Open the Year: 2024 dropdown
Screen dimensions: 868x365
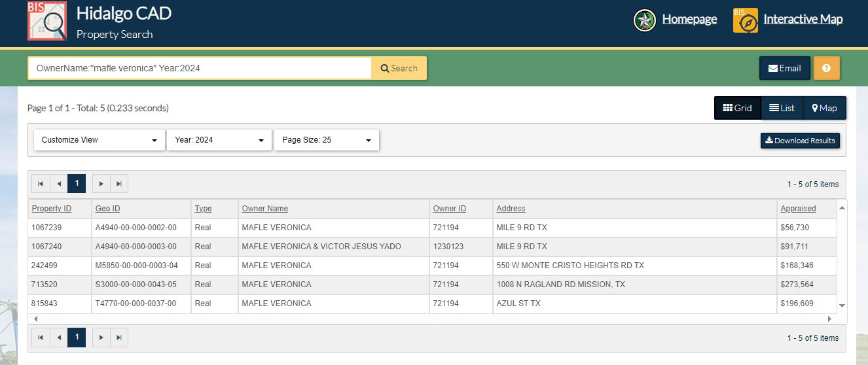(x=219, y=140)
